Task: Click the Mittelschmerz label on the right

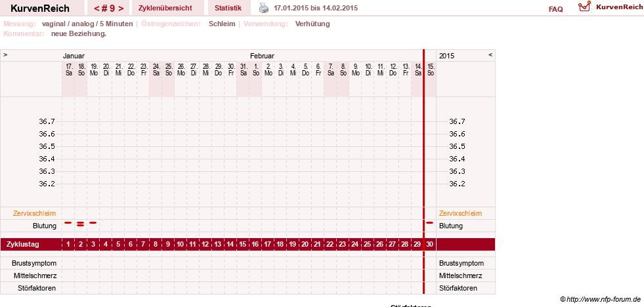Action: (460, 276)
